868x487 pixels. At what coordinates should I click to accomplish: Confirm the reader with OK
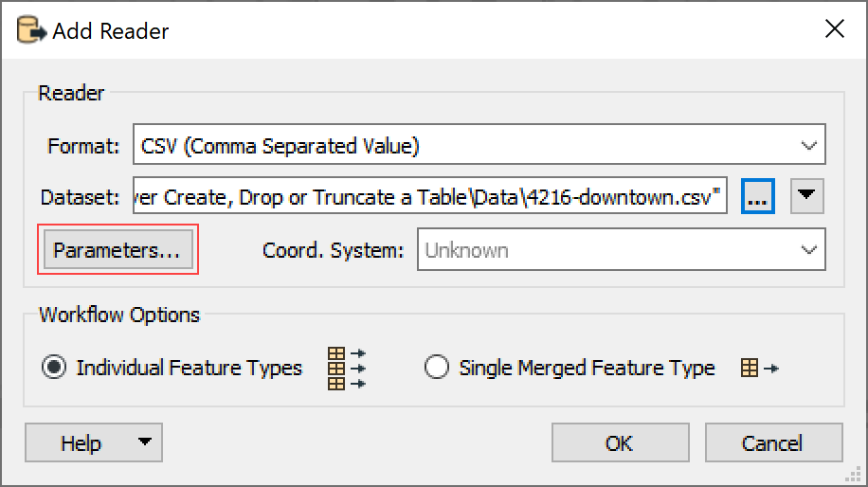pyautogui.click(x=620, y=442)
